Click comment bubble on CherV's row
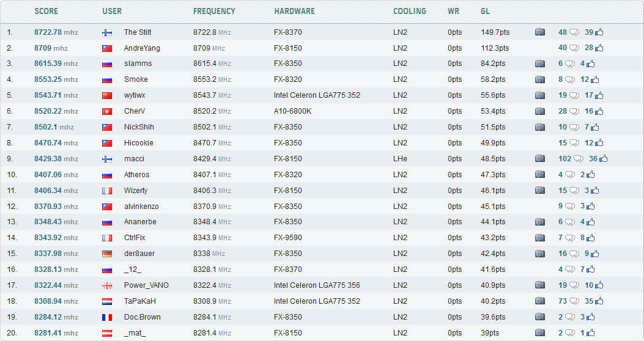The image size is (644, 341). 574,111
